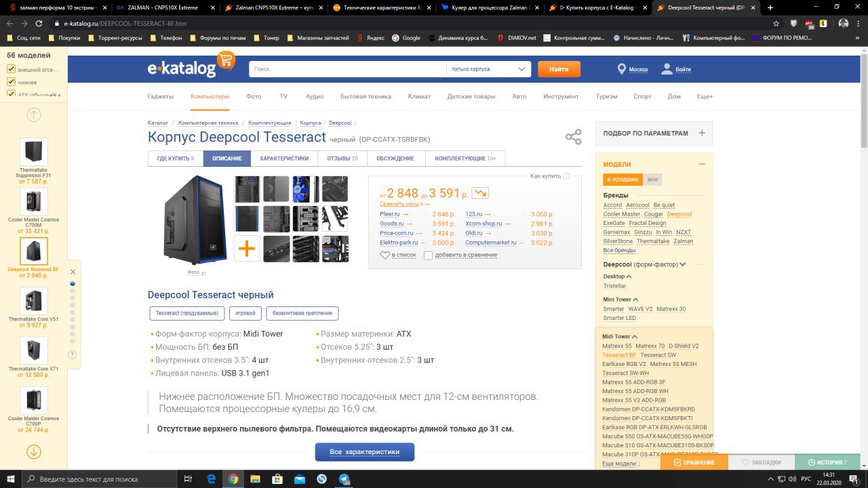Open Яндекс bookmark in bookmarks bar

point(371,38)
